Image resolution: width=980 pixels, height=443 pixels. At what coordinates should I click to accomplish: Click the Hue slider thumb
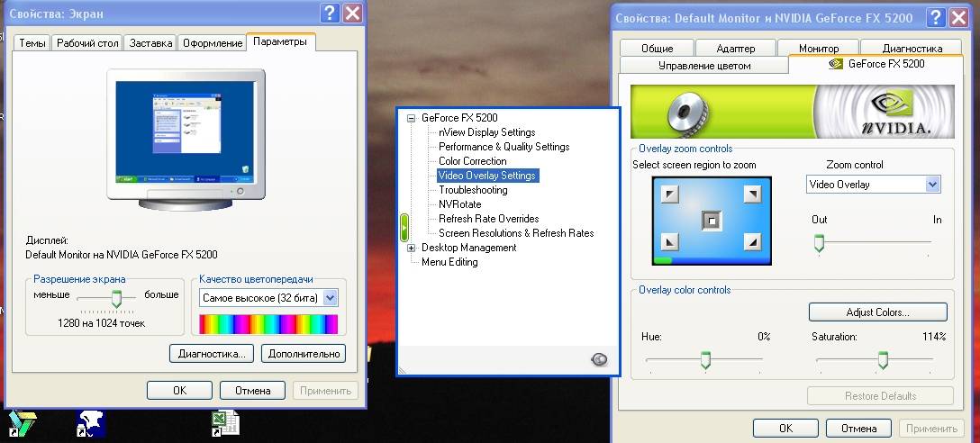click(705, 360)
